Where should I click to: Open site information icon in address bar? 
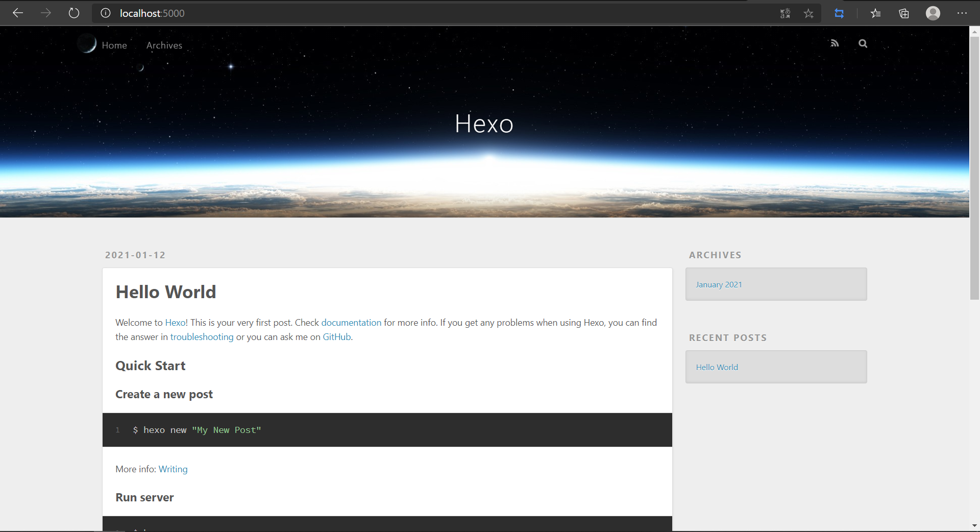[106, 13]
